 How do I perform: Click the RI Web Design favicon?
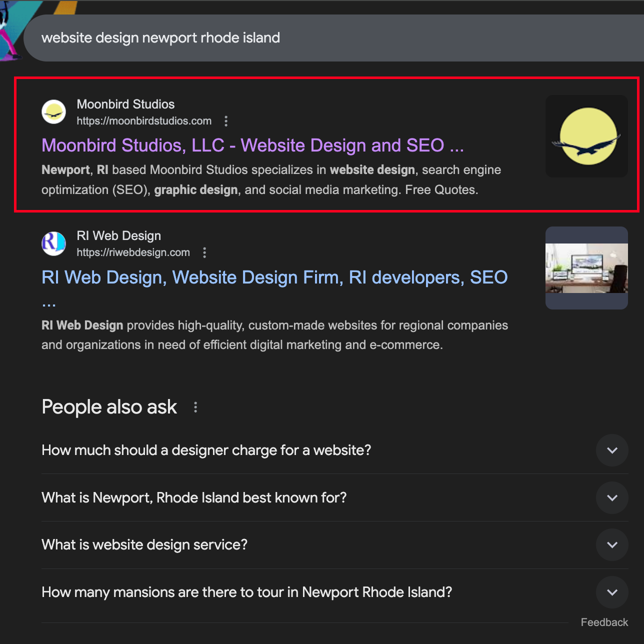click(53, 243)
